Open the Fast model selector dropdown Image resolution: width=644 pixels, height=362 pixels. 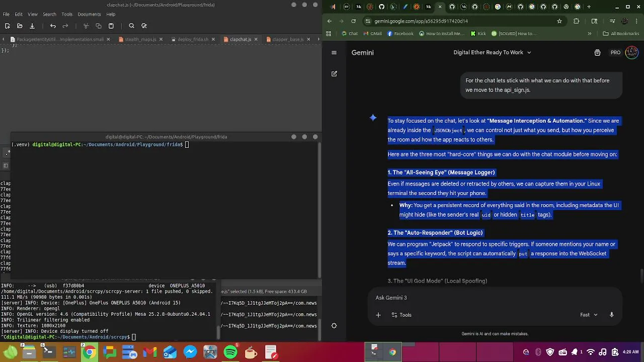pyautogui.click(x=589, y=315)
